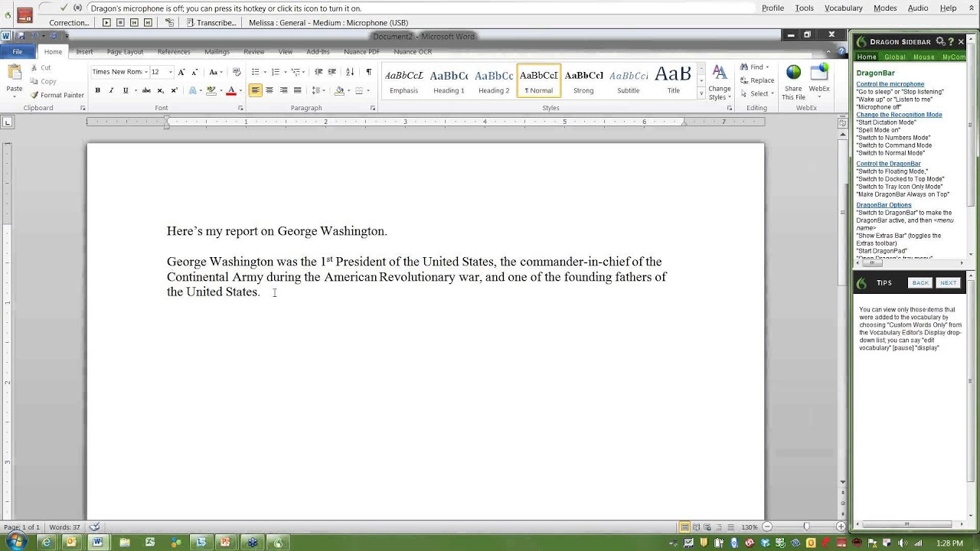Click the NEXT tip button

click(948, 283)
